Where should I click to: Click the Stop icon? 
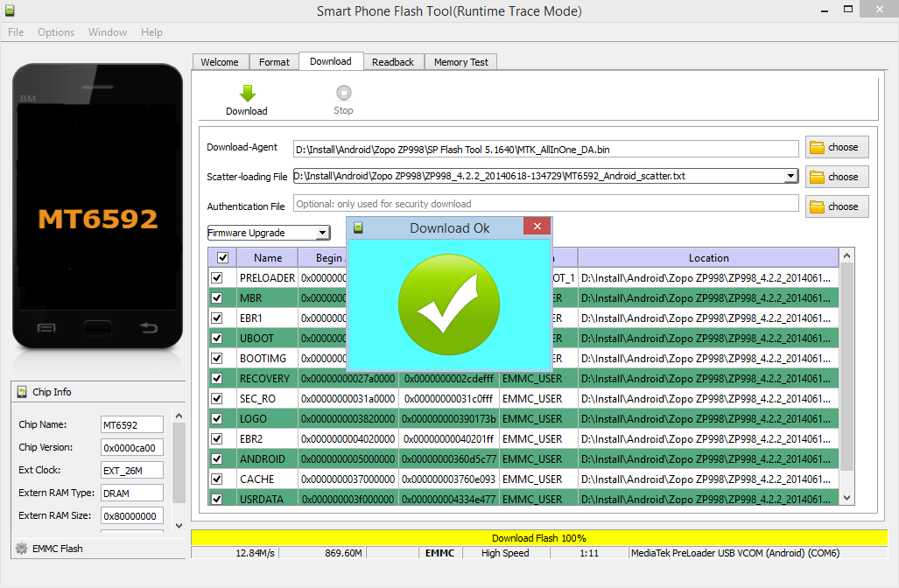343,92
